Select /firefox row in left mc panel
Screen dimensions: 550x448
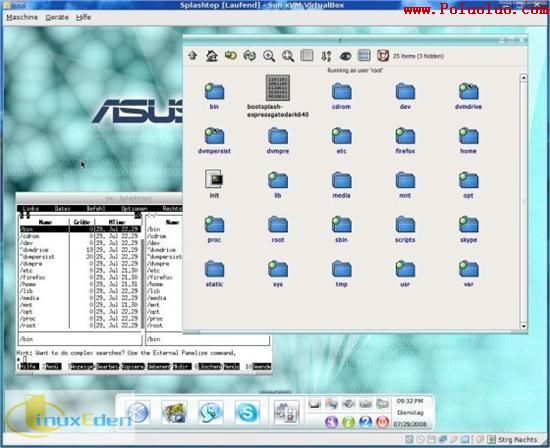pos(80,277)
